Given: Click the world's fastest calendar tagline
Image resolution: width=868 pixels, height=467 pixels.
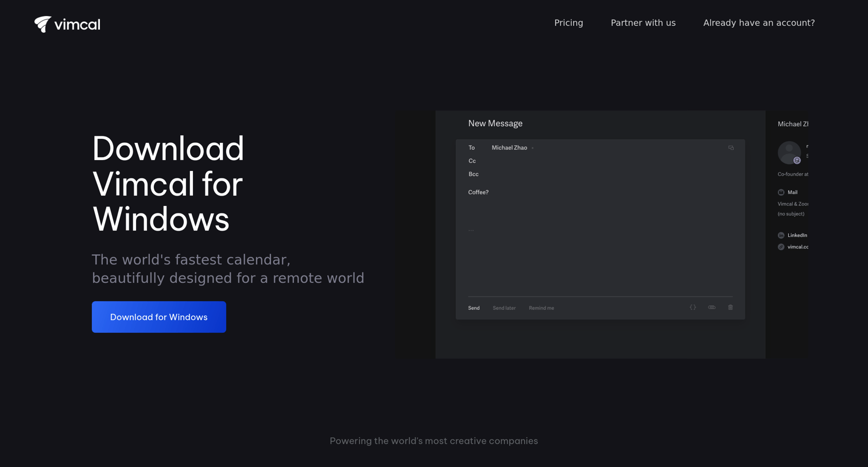Looking at the screenshot, I should pos(228,269).
